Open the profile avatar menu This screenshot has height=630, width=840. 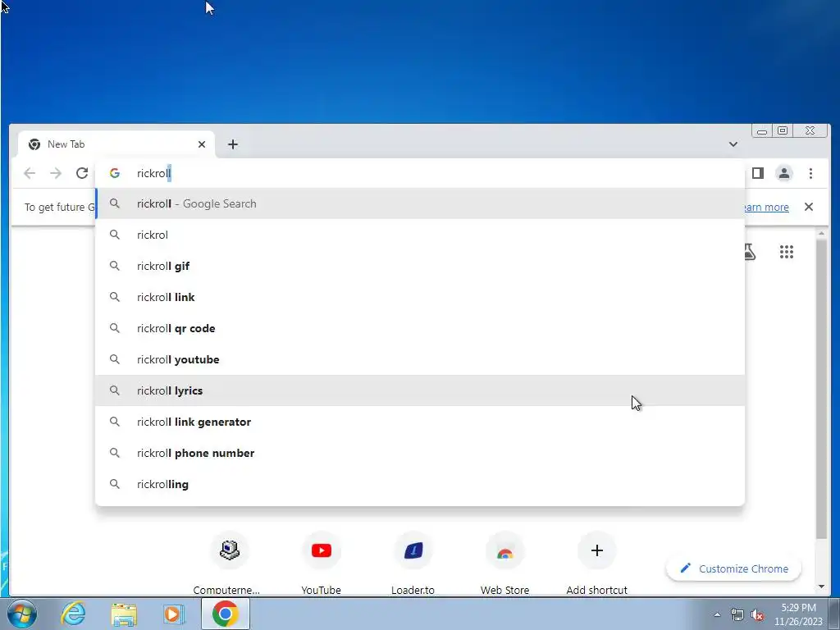coord(783,173)
